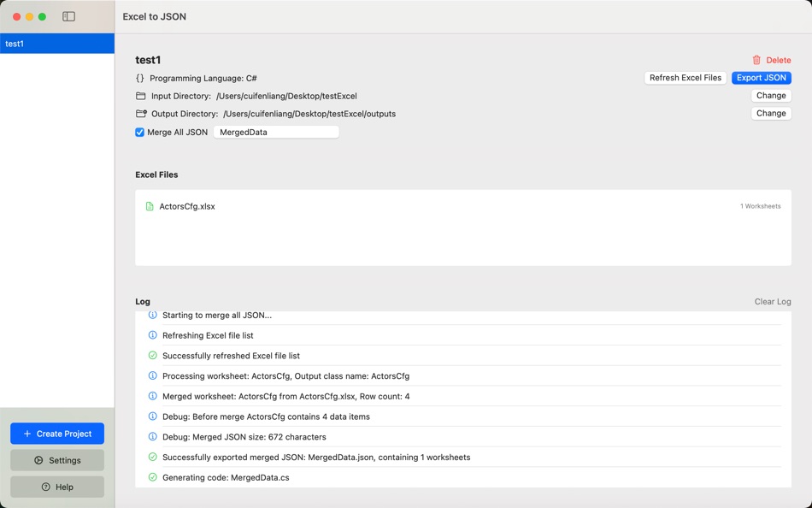Click Change next to Input Directory

[x=769, y=95]
